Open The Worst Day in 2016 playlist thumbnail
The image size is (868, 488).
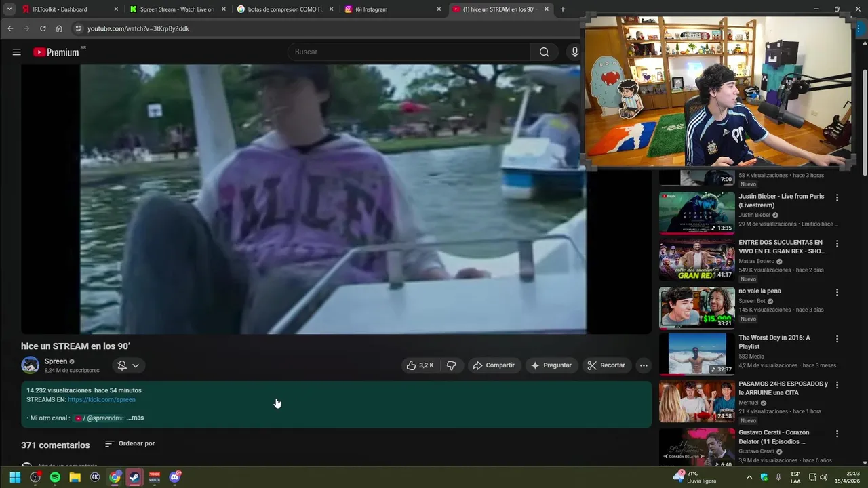(697, 354)
